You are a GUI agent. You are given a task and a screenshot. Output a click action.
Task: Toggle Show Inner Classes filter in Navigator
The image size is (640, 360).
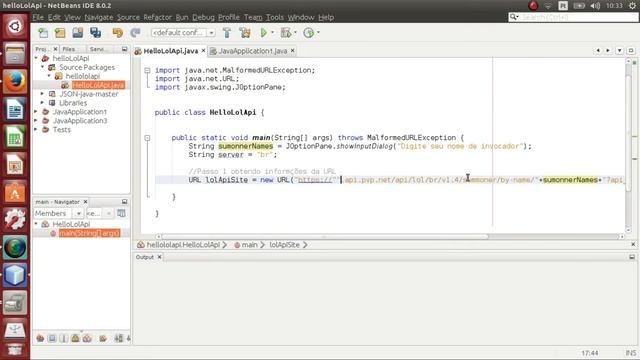click(x=87, y=338)
